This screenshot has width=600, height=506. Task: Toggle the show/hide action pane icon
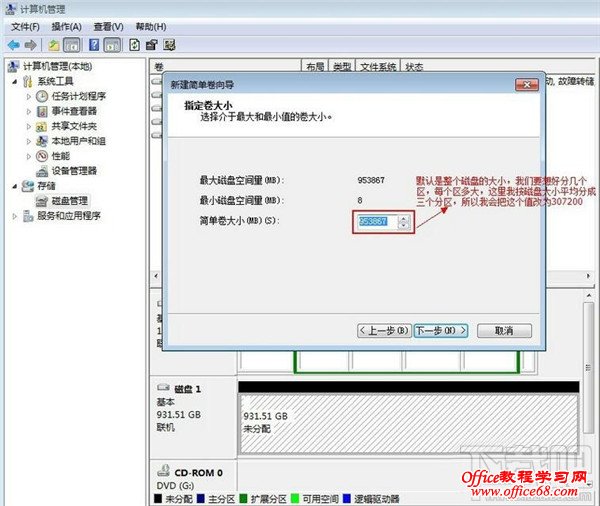click(112, 45)
